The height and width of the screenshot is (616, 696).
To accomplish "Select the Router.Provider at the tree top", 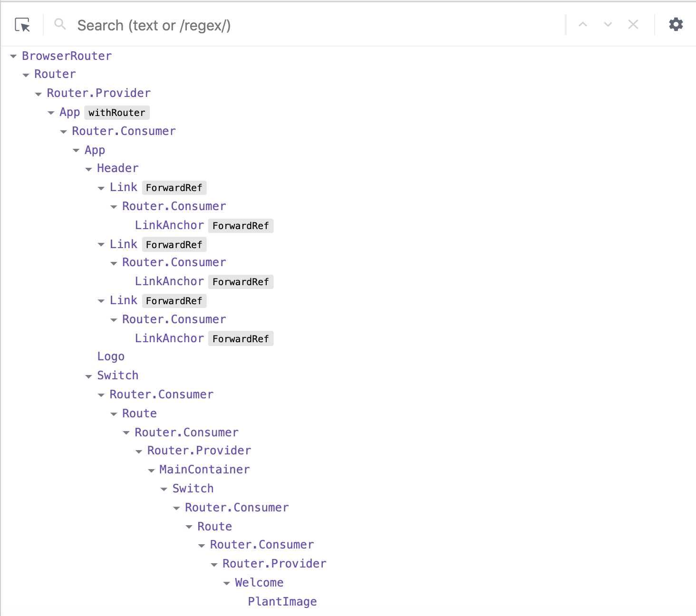I will click(98, 93).
